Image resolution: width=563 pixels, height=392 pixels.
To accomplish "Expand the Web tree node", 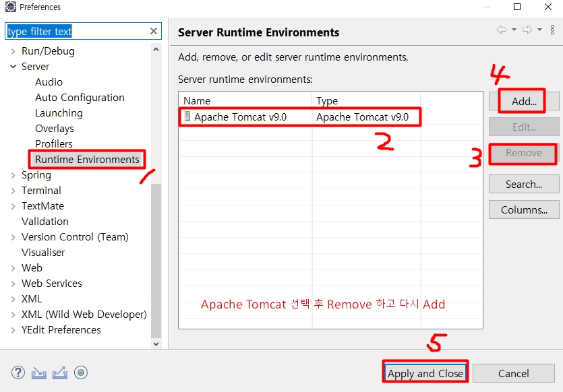I will coord(13,268).
